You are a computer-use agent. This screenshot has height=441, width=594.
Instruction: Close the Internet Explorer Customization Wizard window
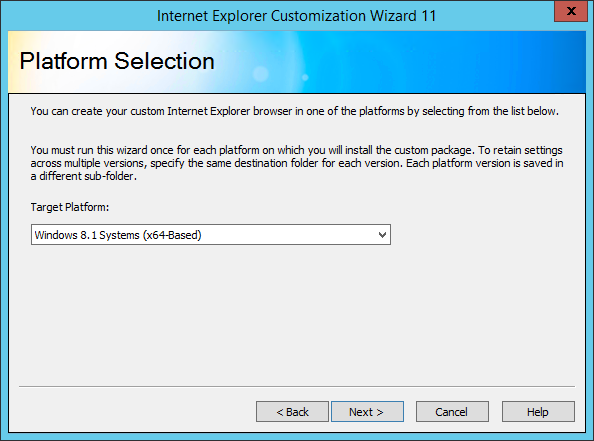click(571, 11)
